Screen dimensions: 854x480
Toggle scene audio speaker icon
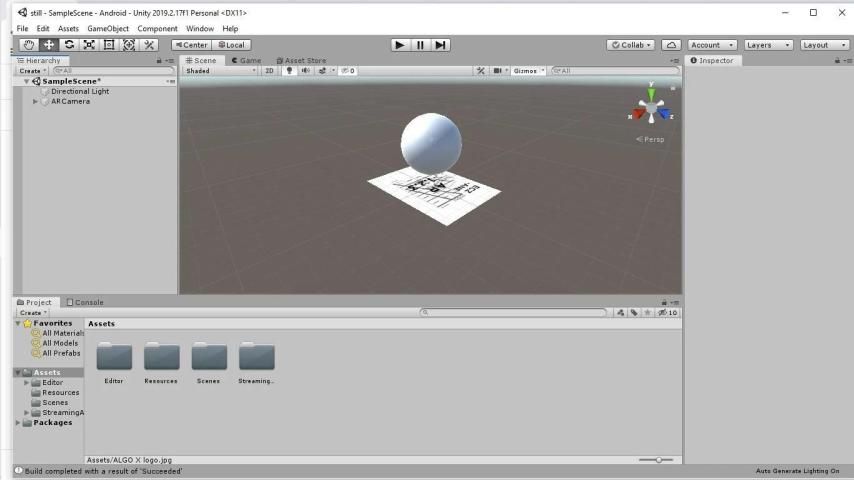[305, 71]
